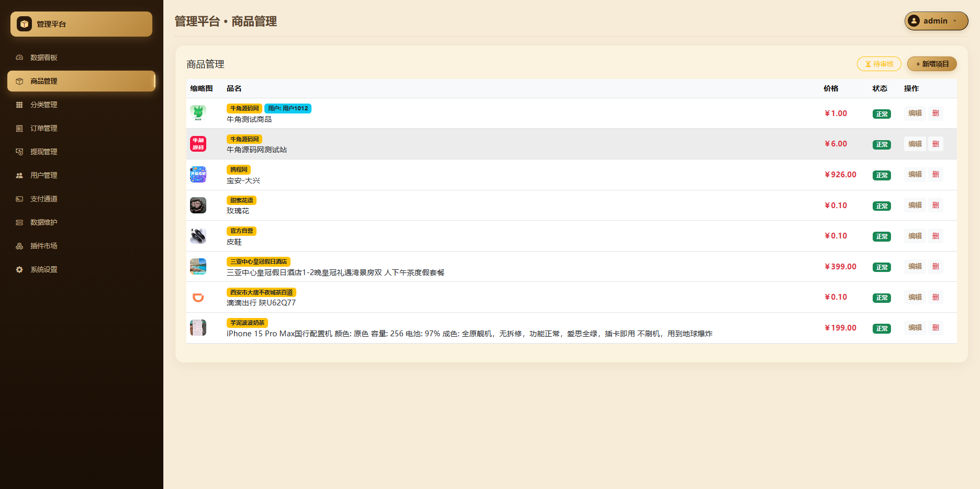Expand the admin account dropdown arrow
Image resolution: width=980 pixels, height=489 pixels.
point(955,21)
